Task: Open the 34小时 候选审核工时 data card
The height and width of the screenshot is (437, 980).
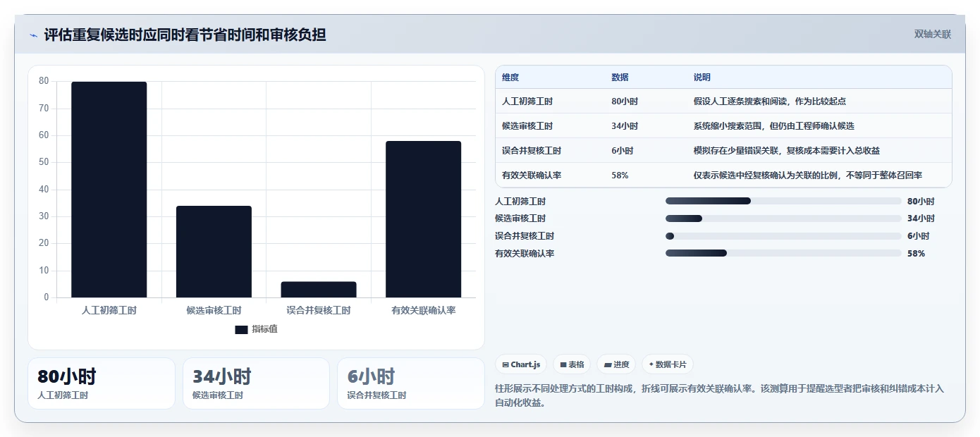Action: pos(256,383)
